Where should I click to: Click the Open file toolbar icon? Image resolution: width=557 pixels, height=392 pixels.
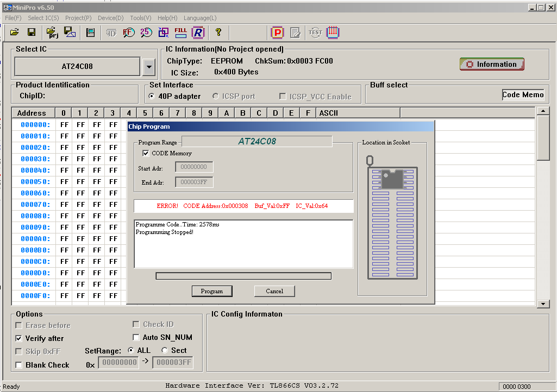pyautogui.click(x=15, y=33)
